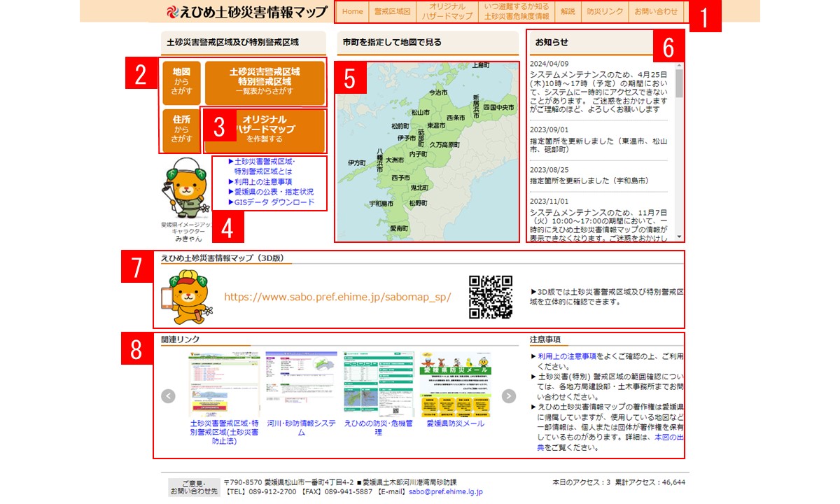The width and height of the screenshot is (840, 504).
Task: Select 大洲市 on the map
Action: pos(395,160)
